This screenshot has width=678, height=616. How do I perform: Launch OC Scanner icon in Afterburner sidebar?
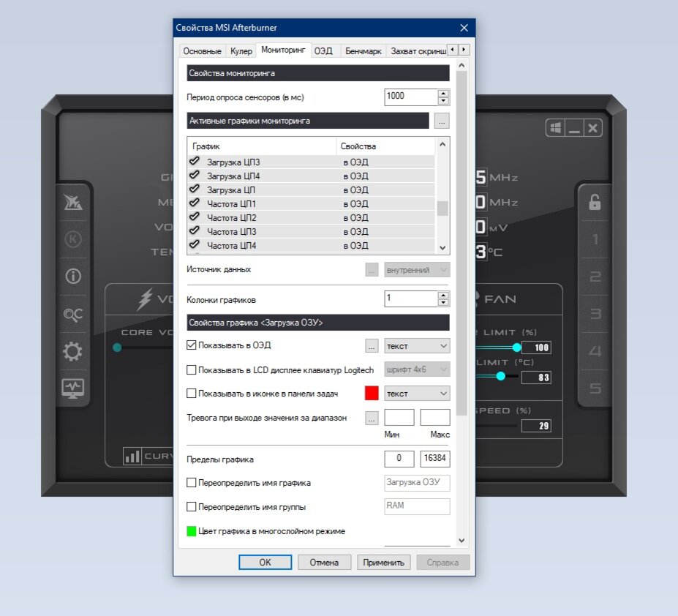pos(72,314)
